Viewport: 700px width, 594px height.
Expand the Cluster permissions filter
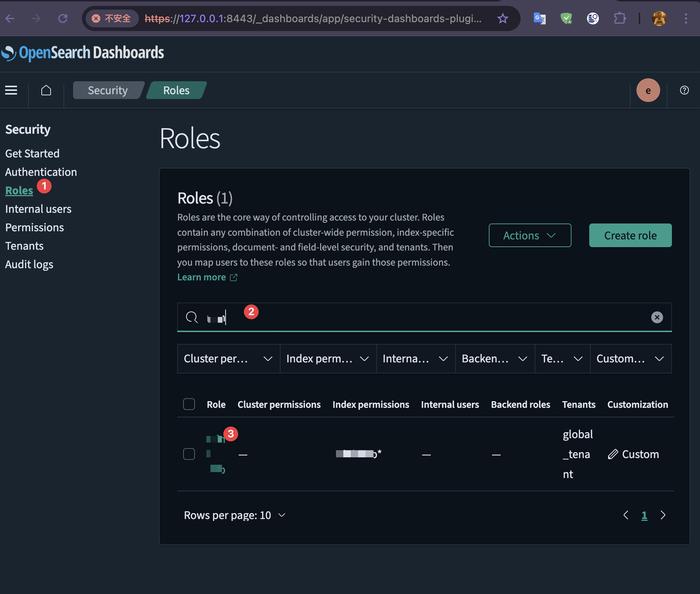[229, 359]
